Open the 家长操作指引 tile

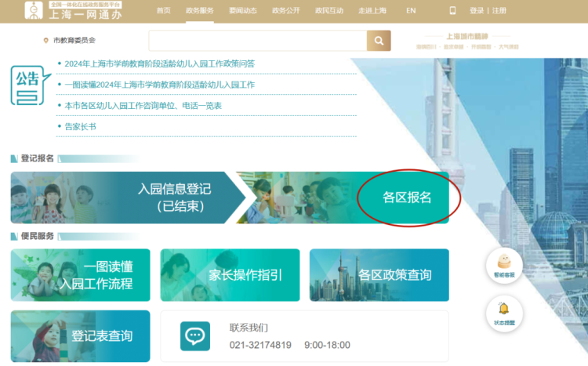(230, 275)
